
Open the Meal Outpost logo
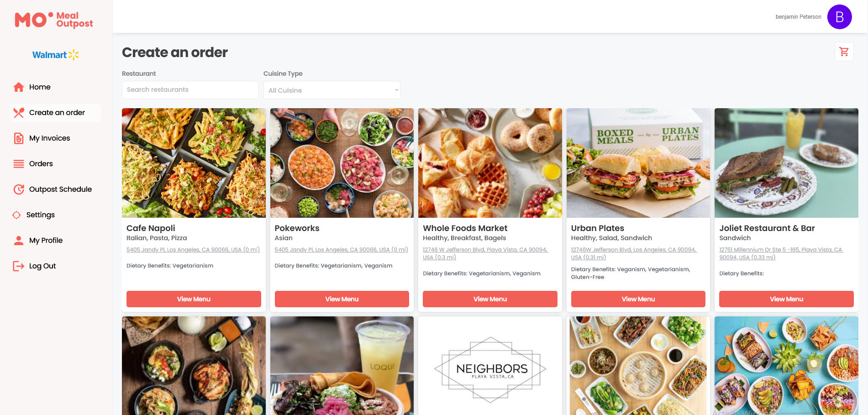coord(54,20)
